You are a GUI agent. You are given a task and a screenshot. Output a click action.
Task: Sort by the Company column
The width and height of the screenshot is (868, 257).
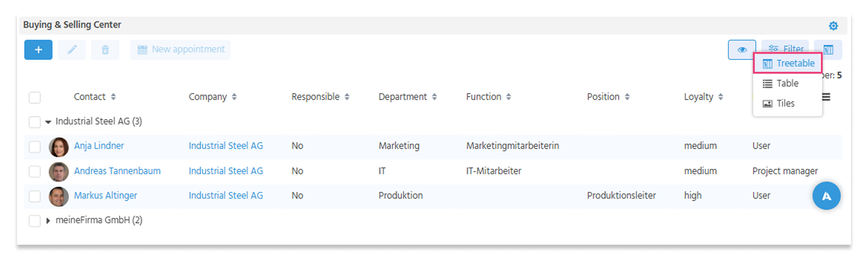(x=213, y=97)
